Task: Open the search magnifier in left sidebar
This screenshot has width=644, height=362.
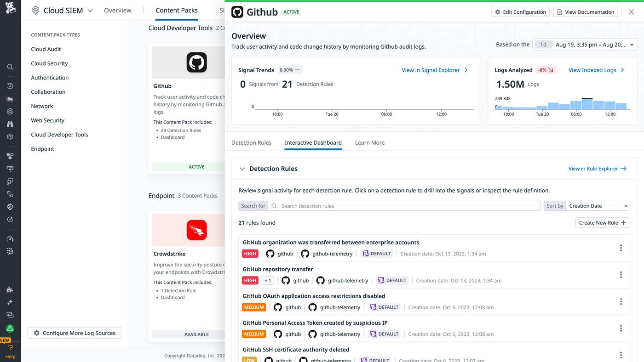Action: (10, 67)
